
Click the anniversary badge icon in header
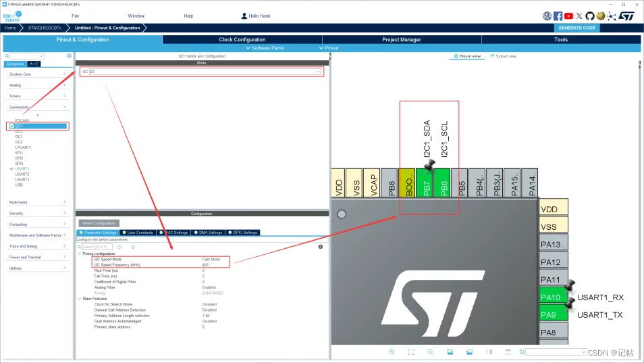coord(547,16)
